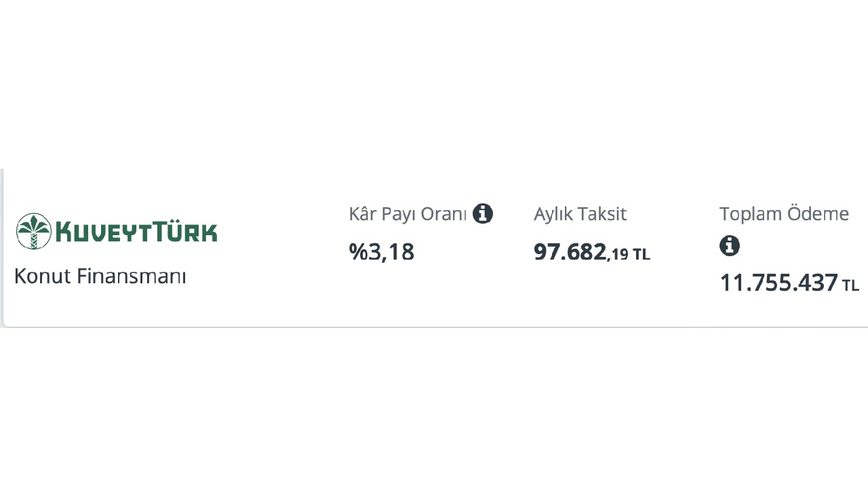
Task: Click the TL unit after total payment
Action: 851,285
